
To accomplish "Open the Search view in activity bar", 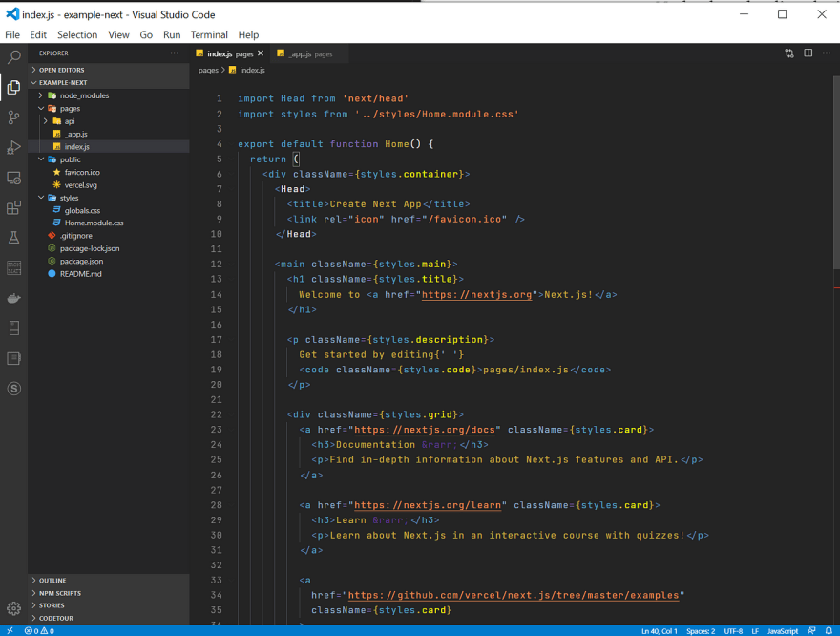I will [14, 56].
